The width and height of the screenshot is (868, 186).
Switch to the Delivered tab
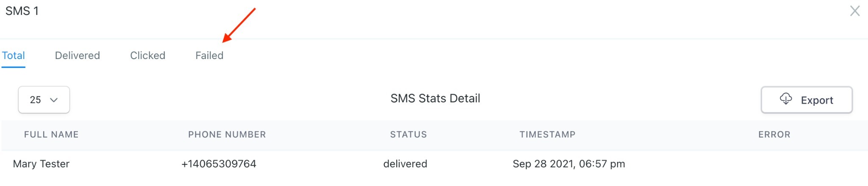click(78, 56)
